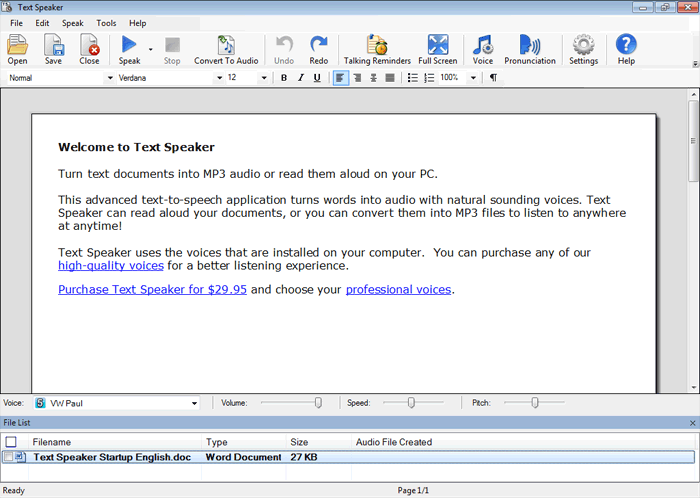Viewport: 700px width, 498px height.
Task: Follow the high-quality voices link
Action: [110, 266]
